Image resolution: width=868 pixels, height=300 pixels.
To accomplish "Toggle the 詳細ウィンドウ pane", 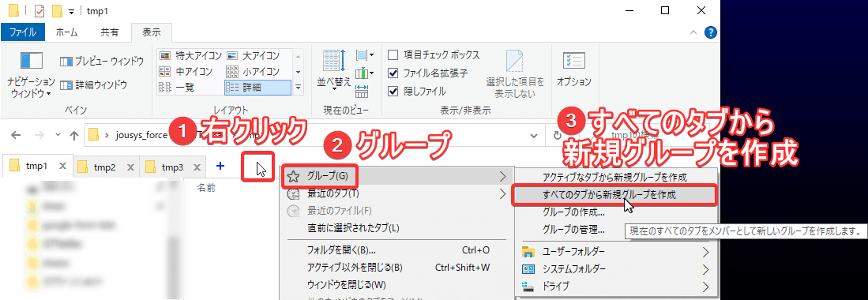I will click(93, 84).
